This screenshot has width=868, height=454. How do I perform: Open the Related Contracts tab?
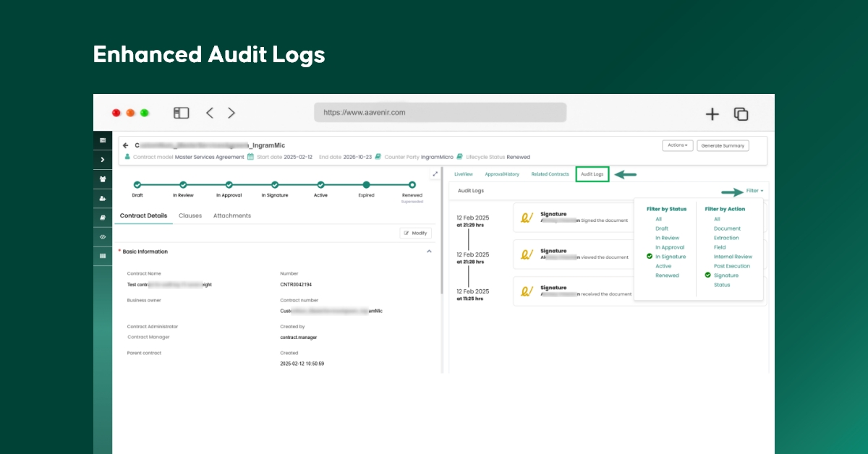click(x=550, y=174)
